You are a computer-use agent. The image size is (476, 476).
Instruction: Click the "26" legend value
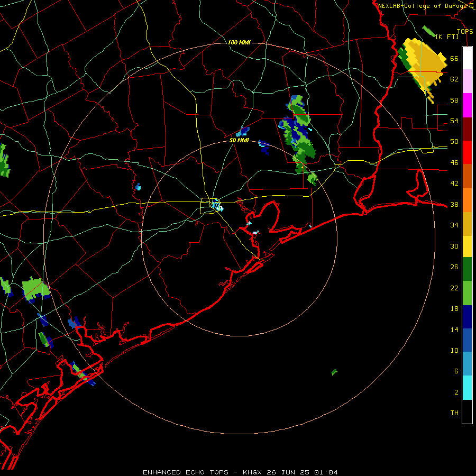(454, 267)
